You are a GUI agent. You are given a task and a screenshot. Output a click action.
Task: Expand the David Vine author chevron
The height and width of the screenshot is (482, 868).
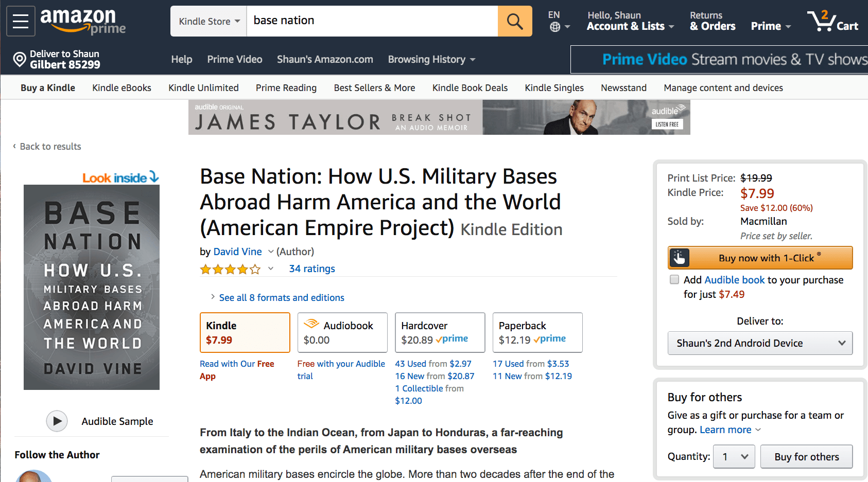(x=271, y=252)
